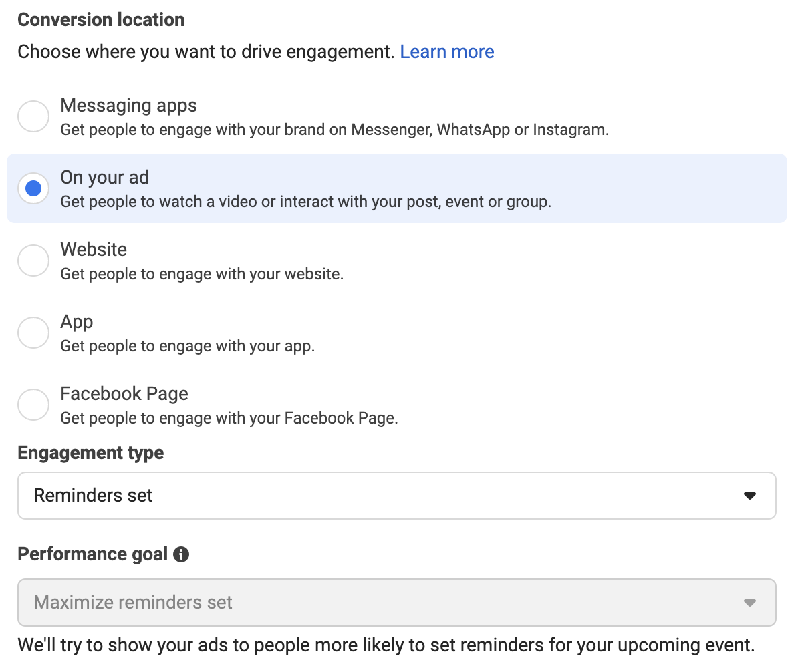
Task: Click the Maximize reminders set dropdown
Action: 397,602
